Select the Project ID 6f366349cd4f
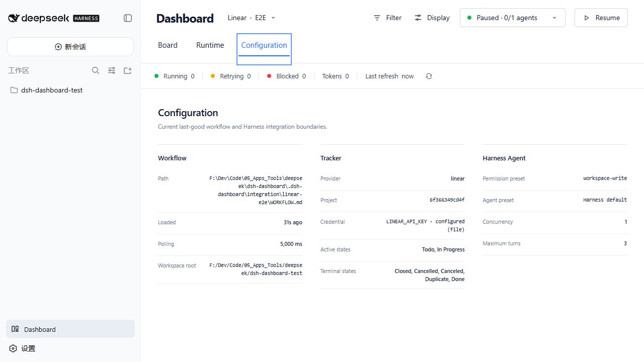 [x=447, y=200]
